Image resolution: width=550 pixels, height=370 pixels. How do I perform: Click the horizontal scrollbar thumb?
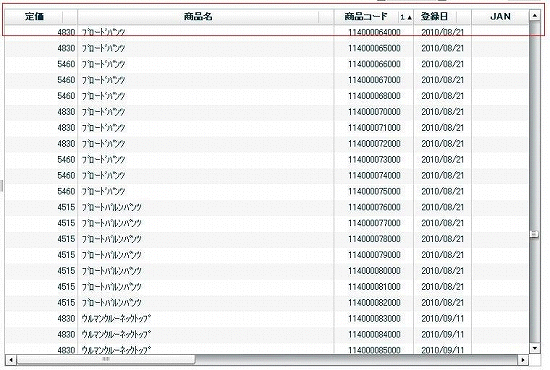(106, 359)
